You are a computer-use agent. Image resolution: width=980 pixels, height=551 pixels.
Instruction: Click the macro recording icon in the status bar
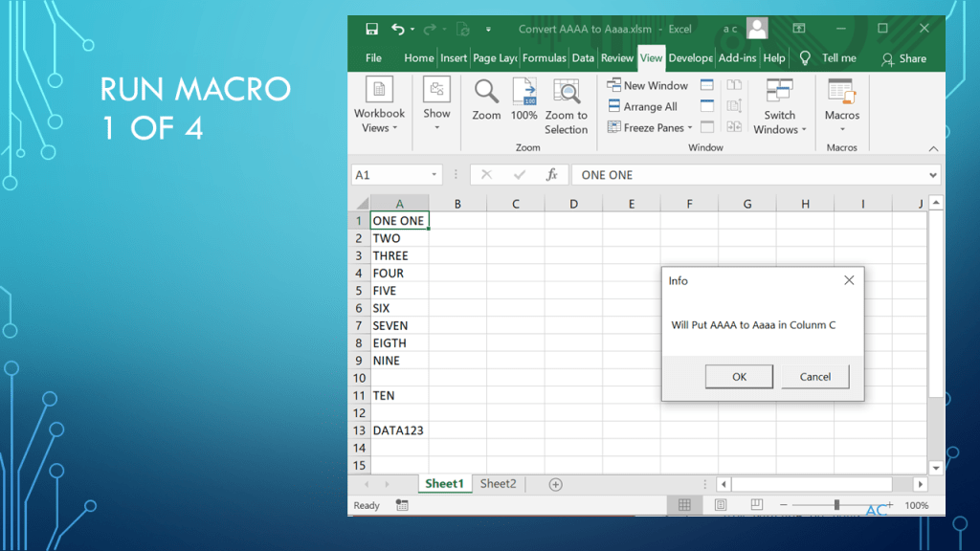(x=402, y=505)
